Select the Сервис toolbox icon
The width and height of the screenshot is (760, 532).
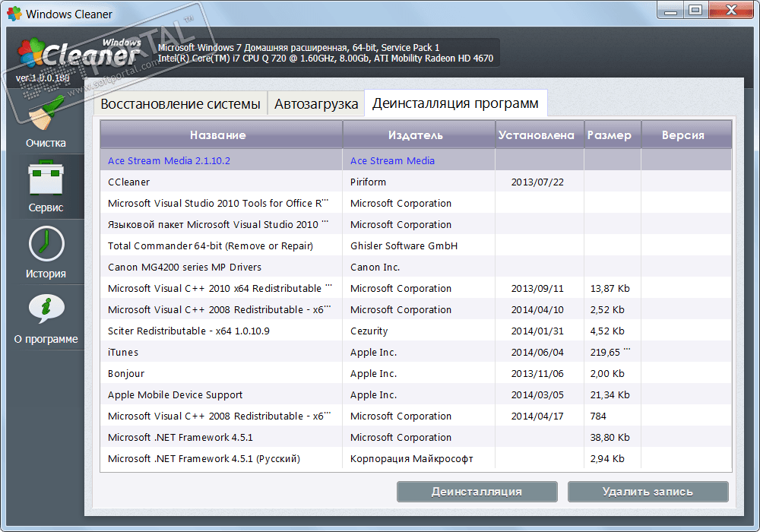pos(46,177)
